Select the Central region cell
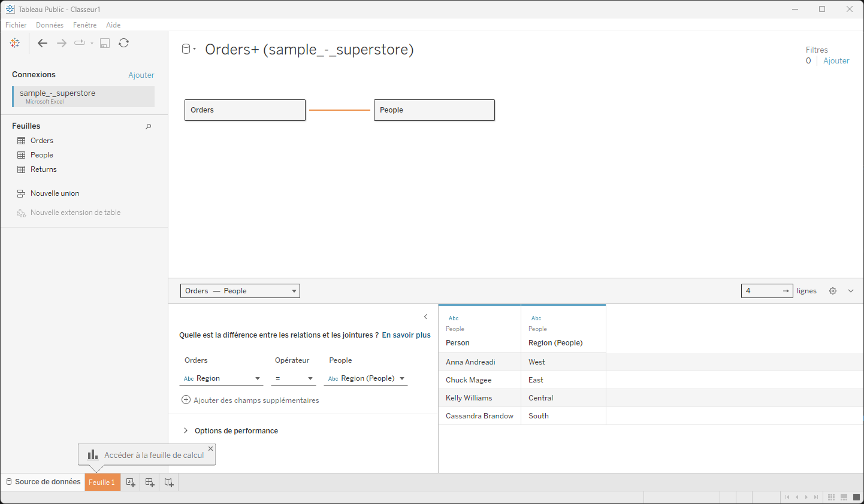864x504 pixels. tap(563, 398)
